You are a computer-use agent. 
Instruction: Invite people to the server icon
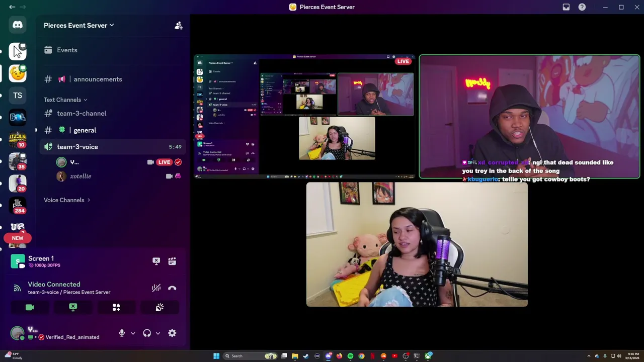(x=179, y=25)
